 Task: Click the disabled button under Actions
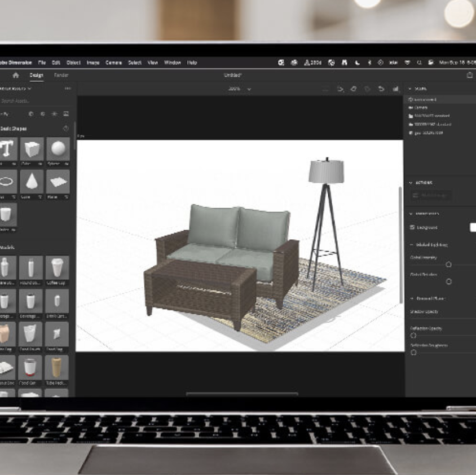(431, 195)
